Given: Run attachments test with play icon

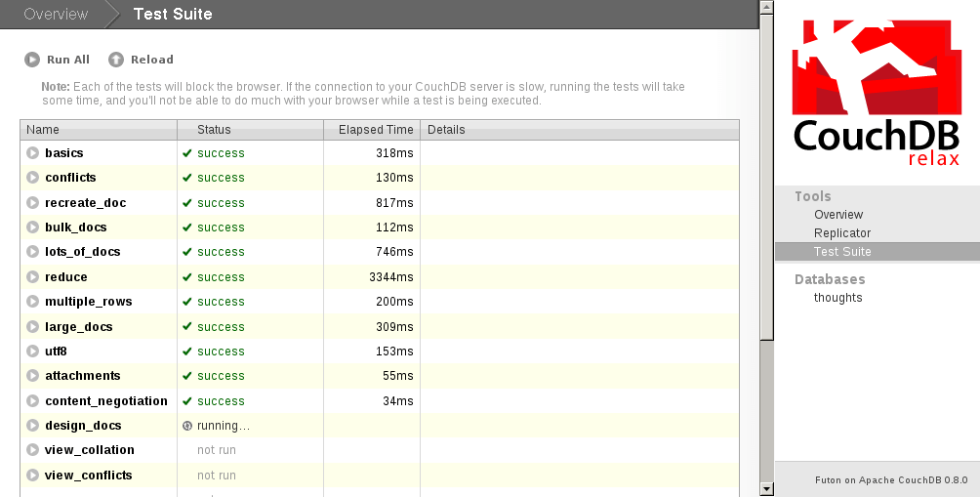Looking at the screenshot, I should (x=32, y=376).
